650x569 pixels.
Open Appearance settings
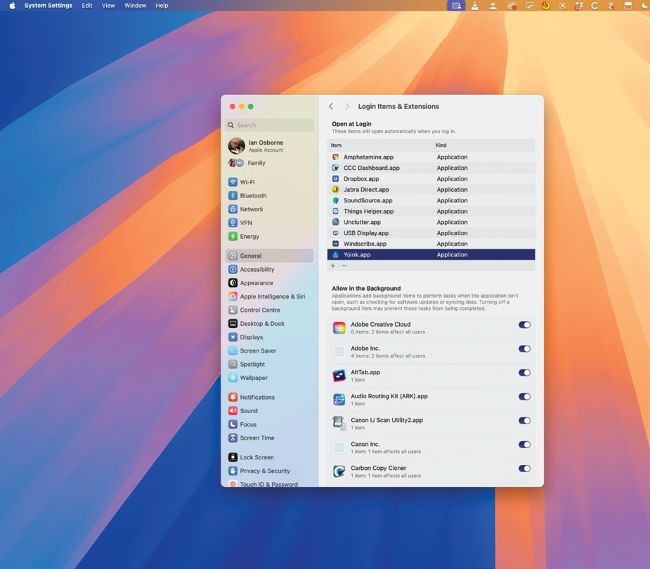[269, 283]
